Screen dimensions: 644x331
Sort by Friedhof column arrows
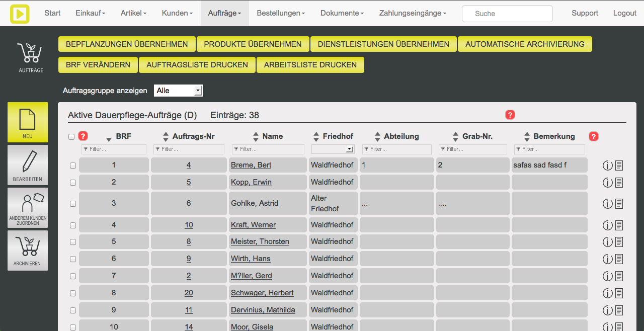coord(316,136)
